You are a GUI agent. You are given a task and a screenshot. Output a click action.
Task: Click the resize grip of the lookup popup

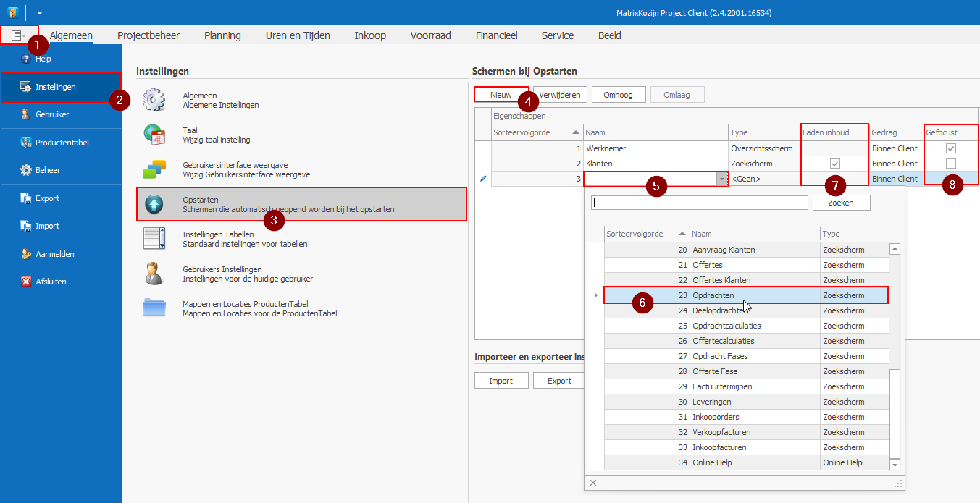pos(898,483)
